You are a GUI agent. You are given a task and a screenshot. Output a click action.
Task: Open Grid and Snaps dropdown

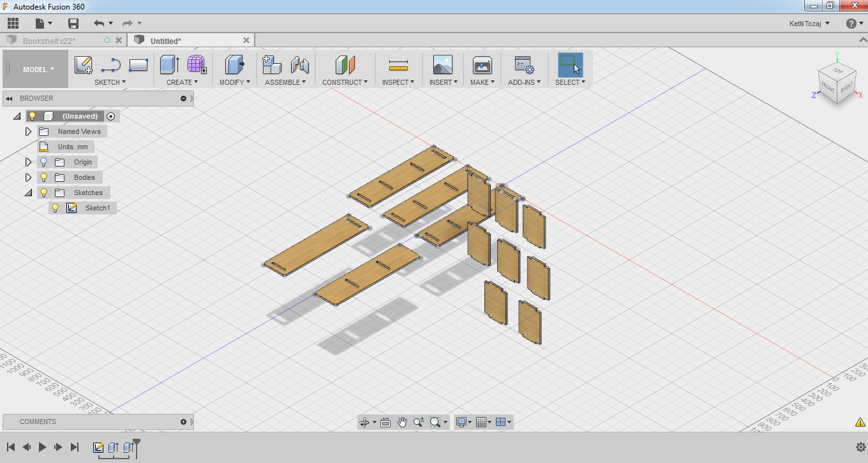coord(483,422)
